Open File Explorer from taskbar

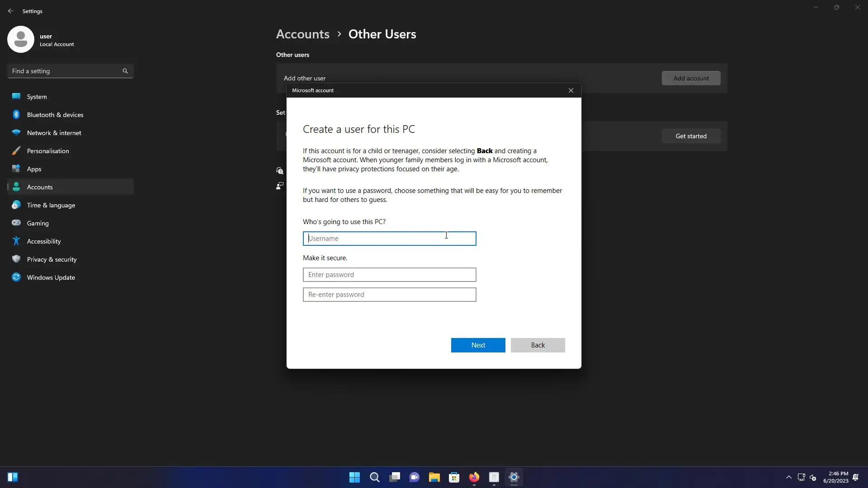tap(434, 477)
